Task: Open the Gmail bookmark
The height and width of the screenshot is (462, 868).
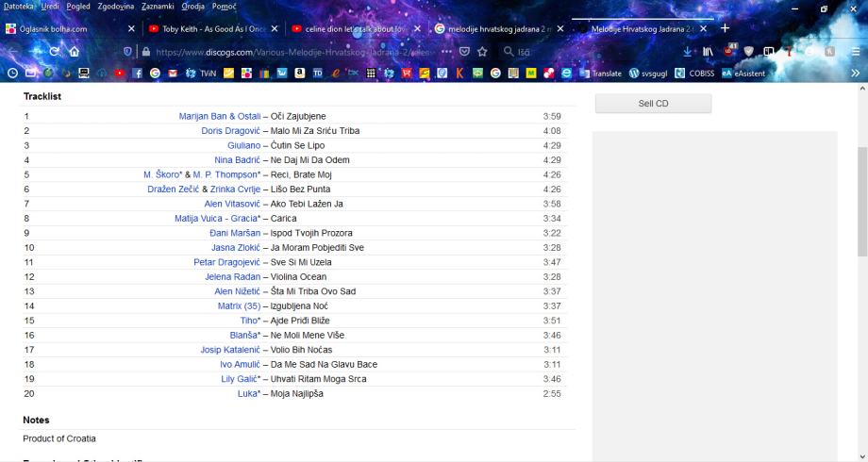Action: click(x=173, y=73)
